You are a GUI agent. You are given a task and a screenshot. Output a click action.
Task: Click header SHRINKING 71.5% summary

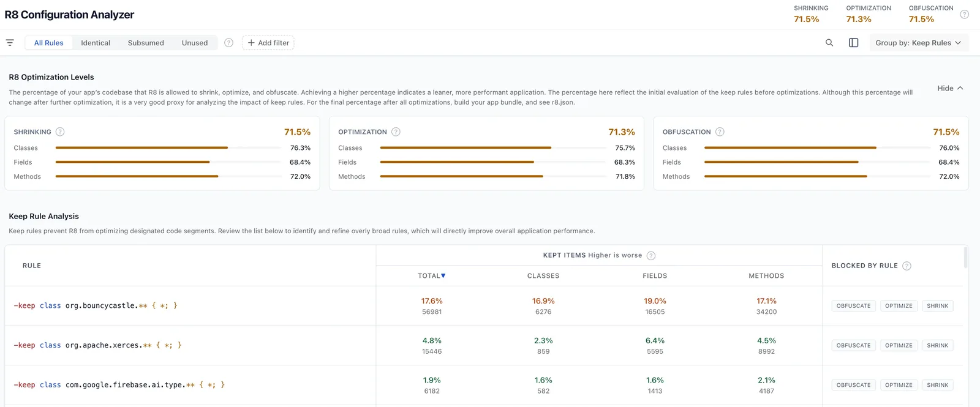pos(811,14)
